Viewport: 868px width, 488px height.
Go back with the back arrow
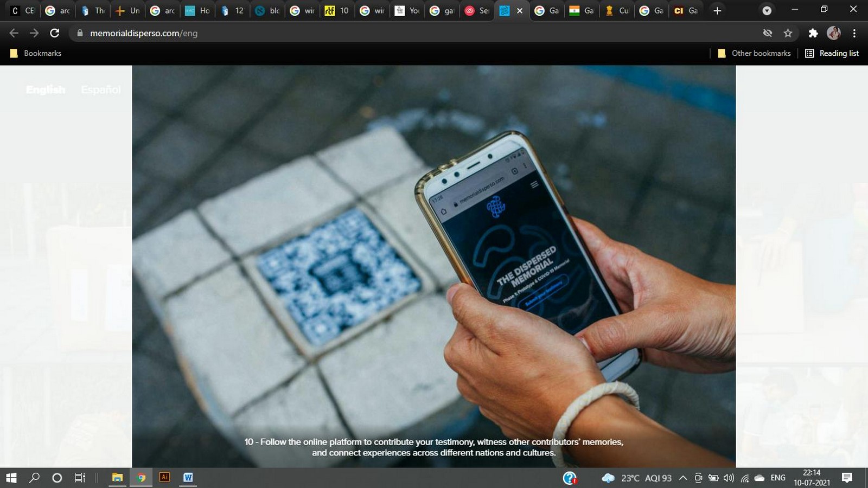pyautogui.click(x=14, y=33)
